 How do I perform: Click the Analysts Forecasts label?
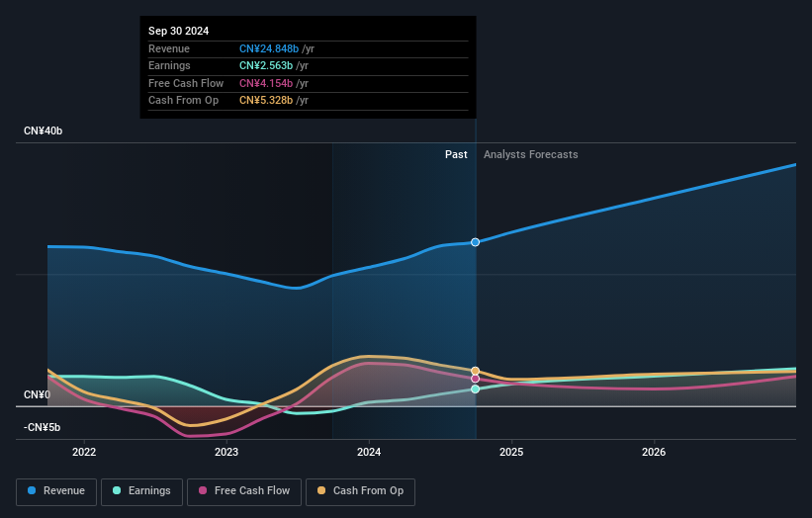click(x=531, y=155)
